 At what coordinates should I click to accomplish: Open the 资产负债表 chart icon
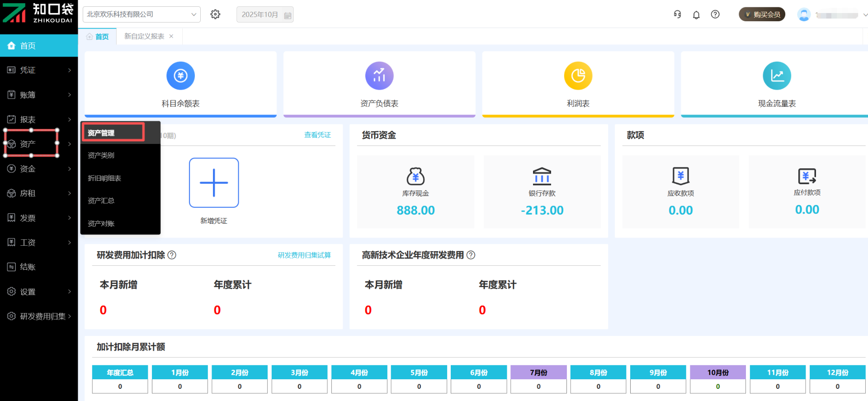coord(379,76)
